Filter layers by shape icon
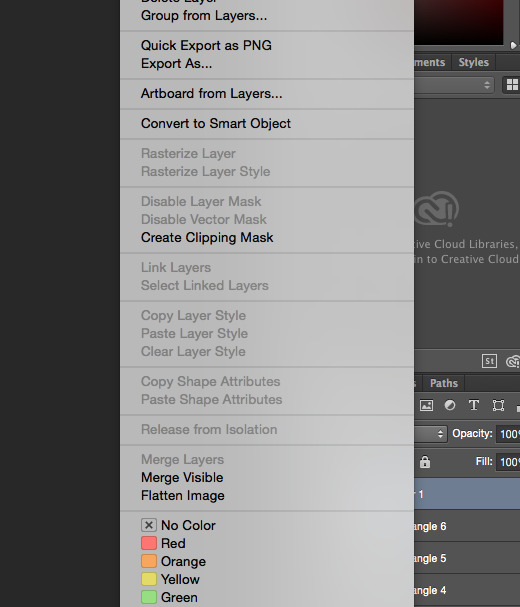520x607 pixels. (498, 405)
